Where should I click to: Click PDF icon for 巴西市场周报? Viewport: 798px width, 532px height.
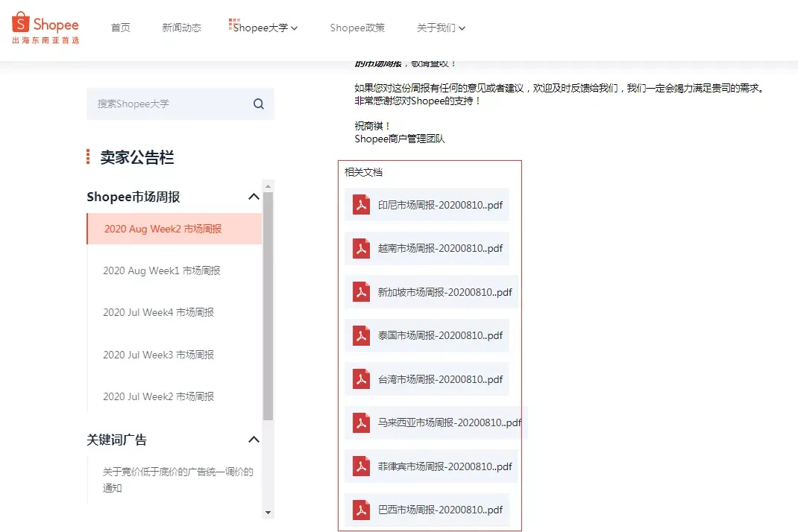pos(362,510)
